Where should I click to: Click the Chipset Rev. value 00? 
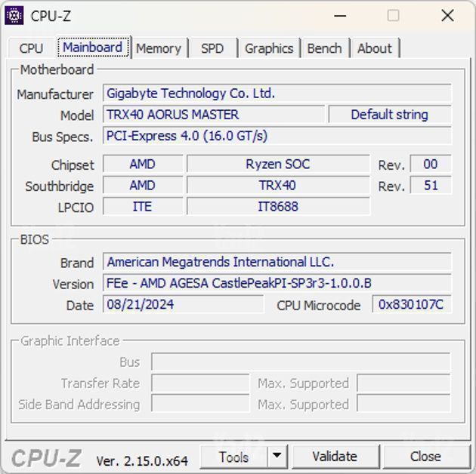[x=431, y=164]
